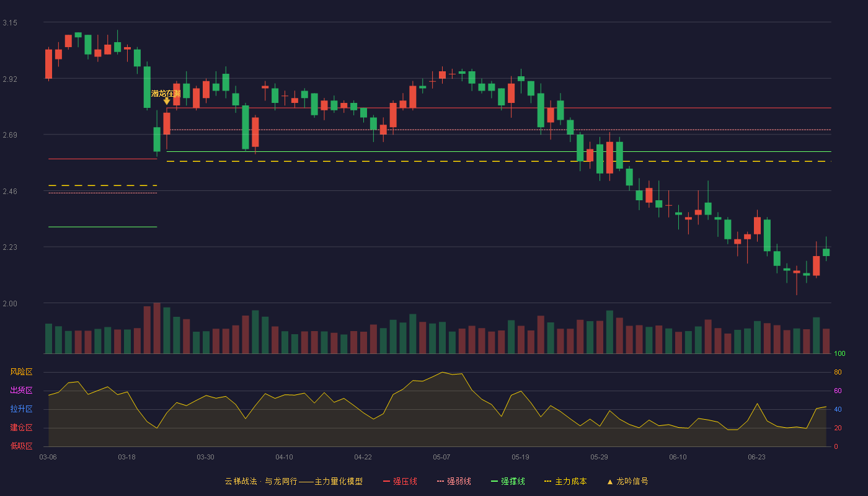Click the 05-19 date label
This screenshot has height=496, width=868.
520,457
